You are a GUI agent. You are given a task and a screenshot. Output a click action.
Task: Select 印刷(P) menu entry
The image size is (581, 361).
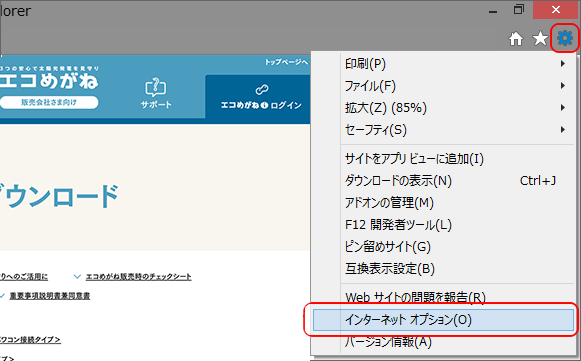click(x=444, y=64)
